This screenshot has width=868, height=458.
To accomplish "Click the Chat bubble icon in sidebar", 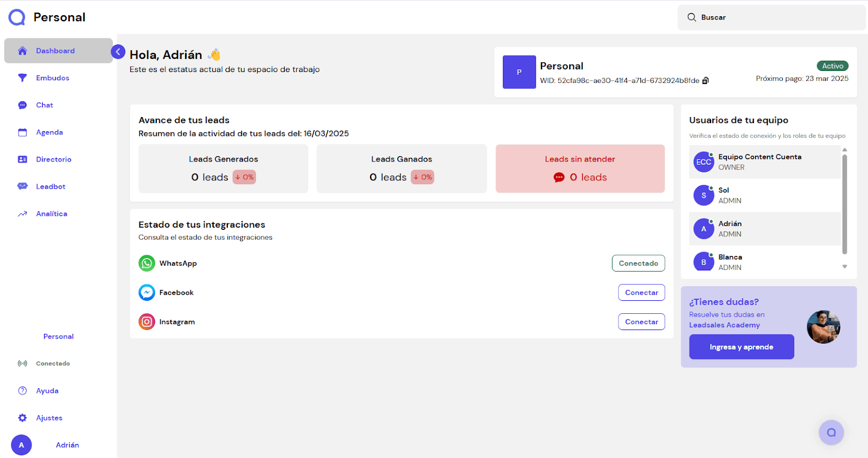I will (x=22, y=105).
